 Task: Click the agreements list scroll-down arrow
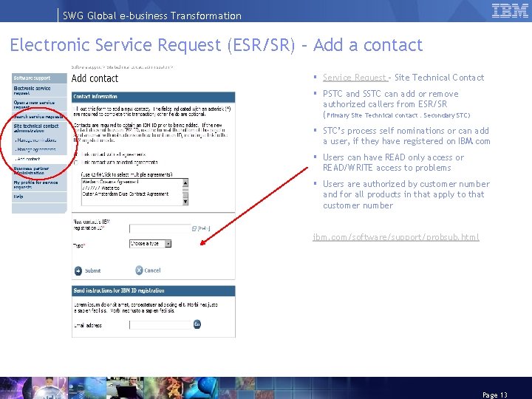(x=185, y=202)
